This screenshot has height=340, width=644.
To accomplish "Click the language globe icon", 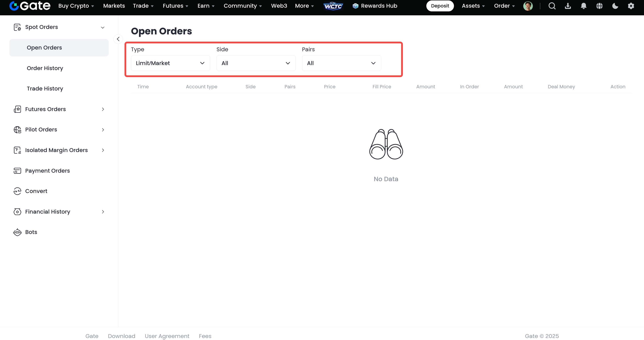I will (x=599, y=6).
